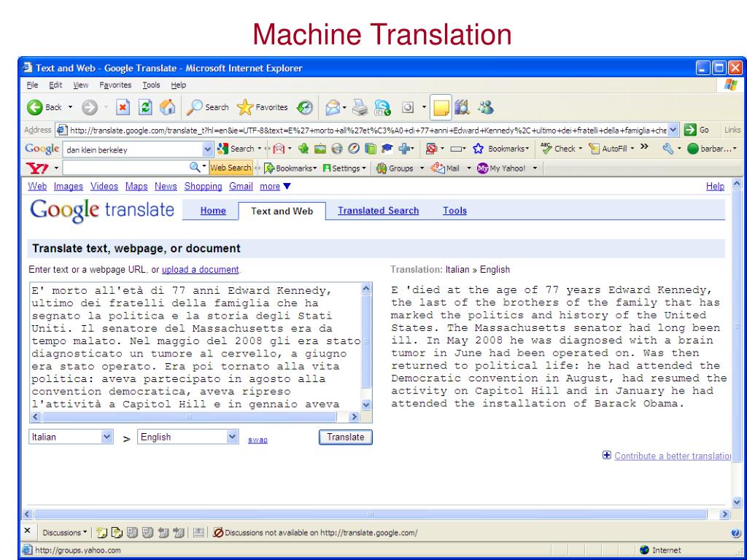Viewport: 747px width, 560px height.
Task: Go to the Home tab of Google translate
Action: pos(213,211)
